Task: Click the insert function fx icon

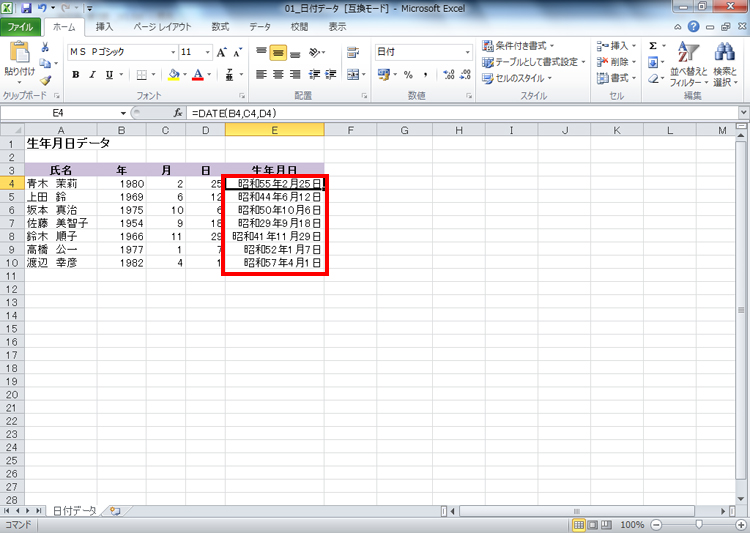Action: [x=178, y=113]
